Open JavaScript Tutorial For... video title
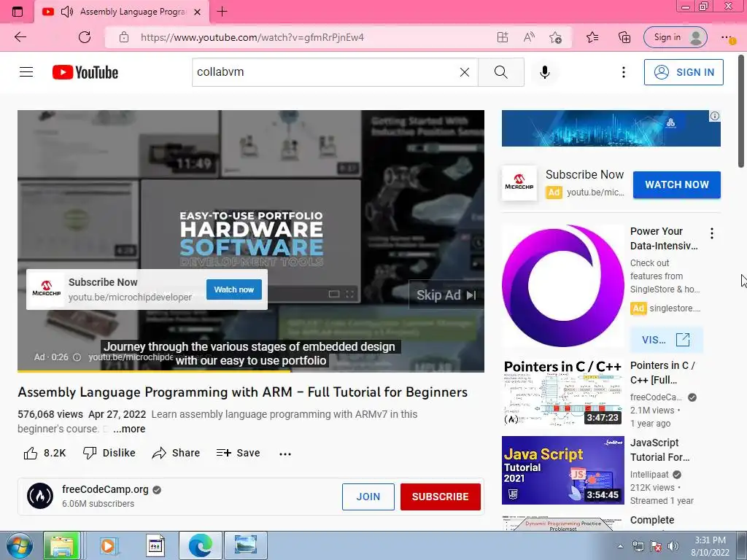747x560 pixels. click(x=659, y=449)
